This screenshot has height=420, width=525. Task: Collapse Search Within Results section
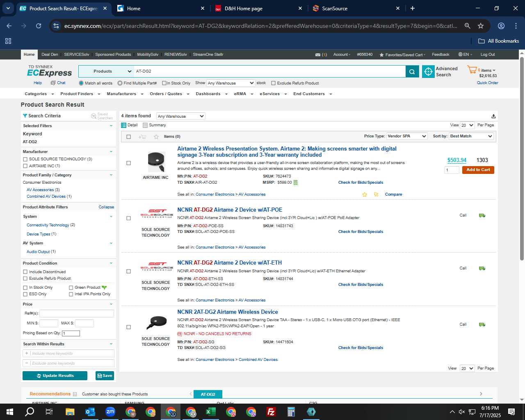point(111,344)
